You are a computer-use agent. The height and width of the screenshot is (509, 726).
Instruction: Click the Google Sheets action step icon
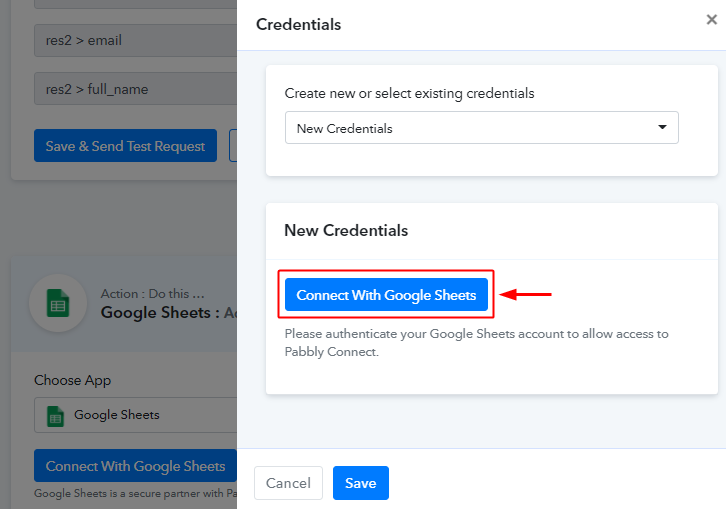click(x=58, y=303)
